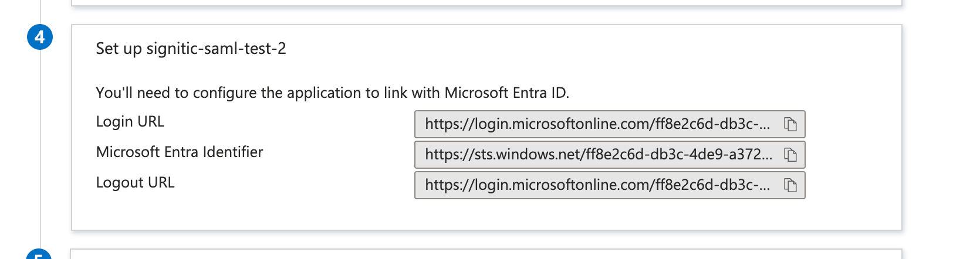Click the 'Microsoft Entra Identifier' label
Viewport: 980px width, 259px height.
pyautogui.click(x=180, y=152)
